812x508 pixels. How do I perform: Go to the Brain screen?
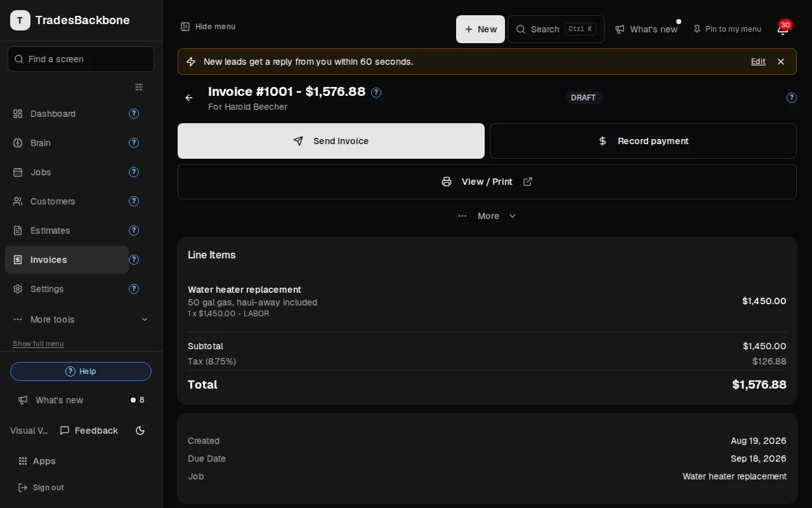point(67,143)
